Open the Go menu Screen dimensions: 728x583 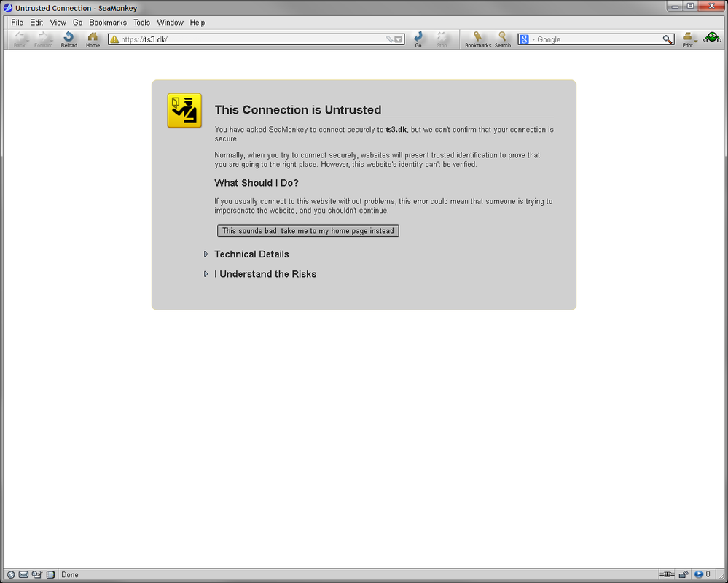pos(77,23)
